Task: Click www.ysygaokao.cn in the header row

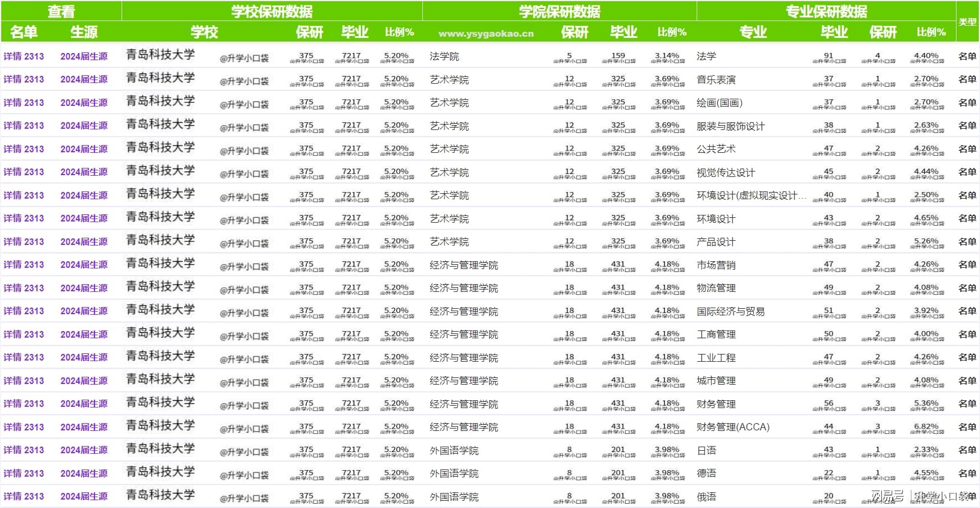Action: [486, 34]
